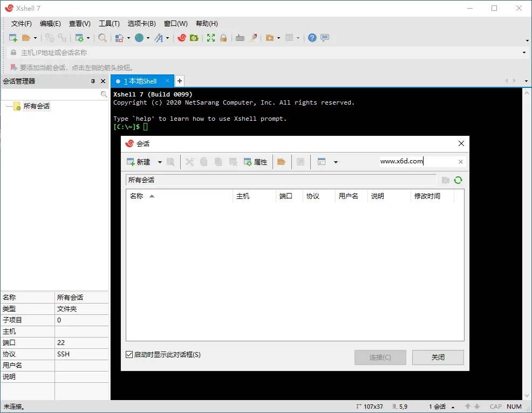
Task: Open the 工具(T) menu
Action: click(x=108, y=23)
